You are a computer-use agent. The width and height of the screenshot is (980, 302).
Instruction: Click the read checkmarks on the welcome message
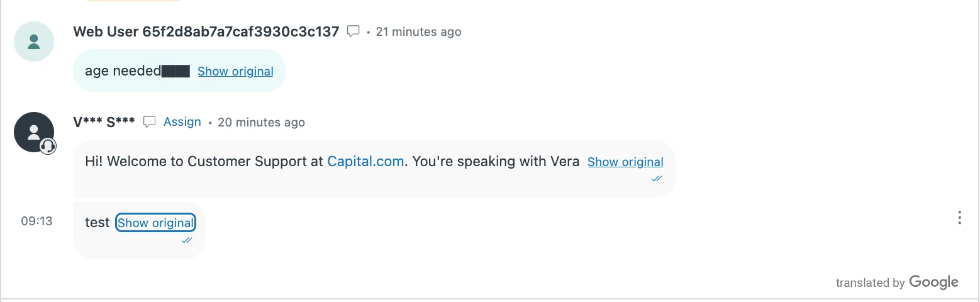657,179
